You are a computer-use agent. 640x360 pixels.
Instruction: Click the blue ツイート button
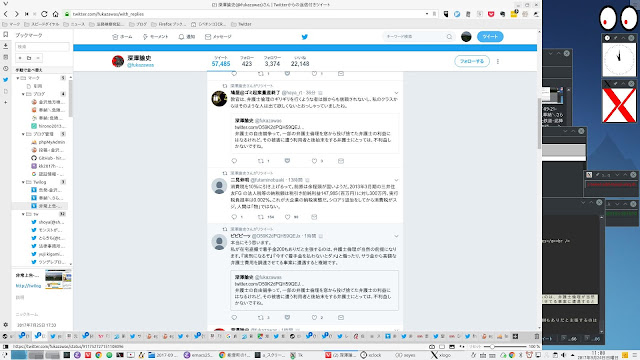[x=490, y=37]
